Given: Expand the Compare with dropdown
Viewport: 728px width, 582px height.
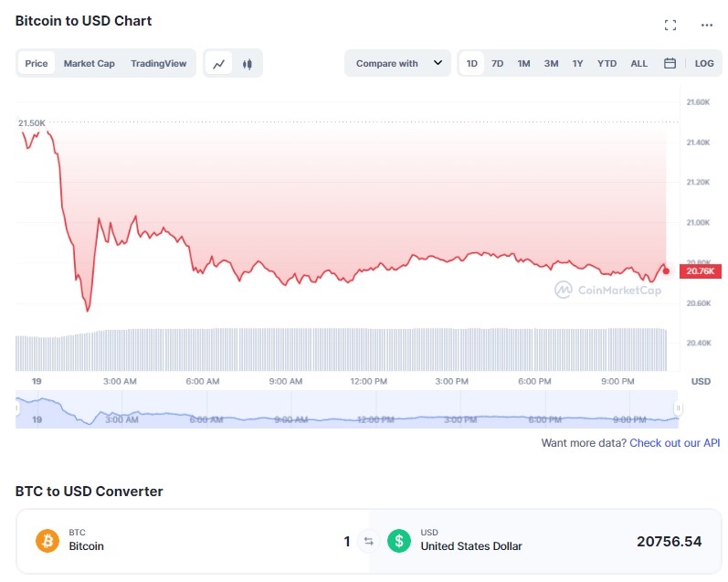Looking at the screenshot, I should [x=398, y=63].
